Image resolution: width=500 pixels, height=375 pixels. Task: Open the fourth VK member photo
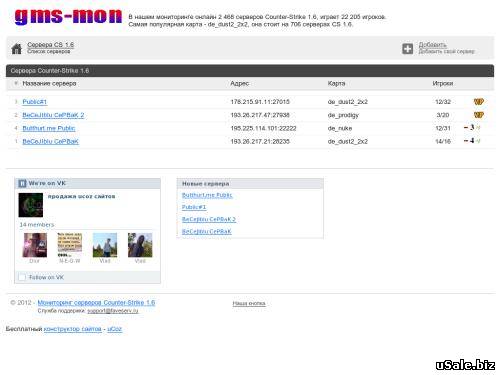tap(140, 245)
